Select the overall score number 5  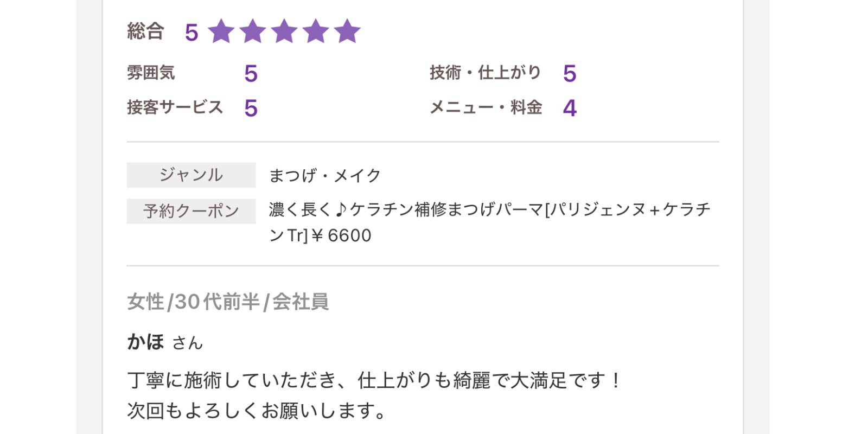tap(192, 33)
